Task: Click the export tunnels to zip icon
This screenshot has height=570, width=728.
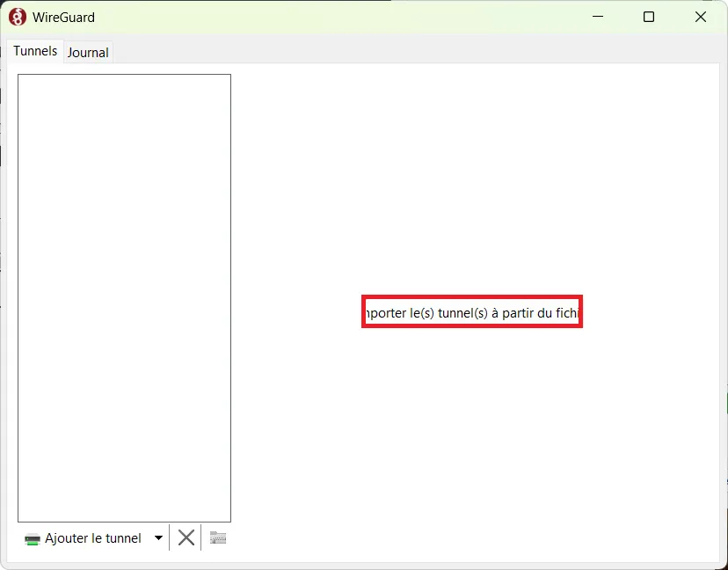Action: click(x=218, y=538)
